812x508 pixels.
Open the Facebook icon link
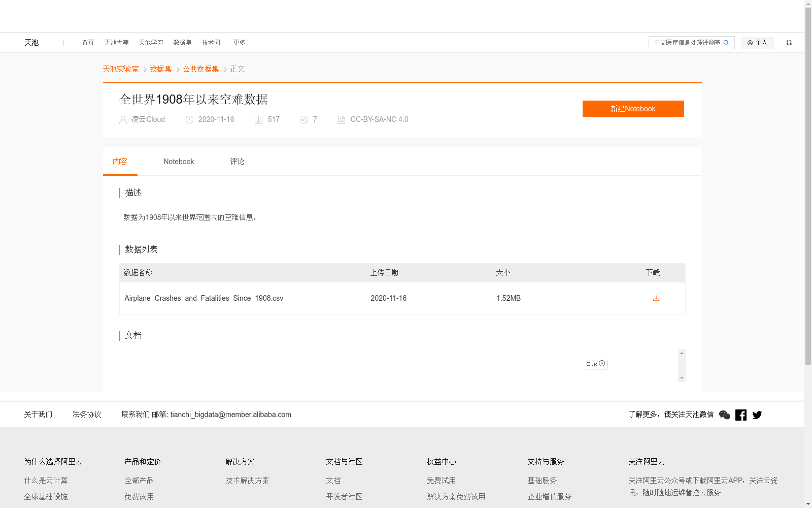click(741, 415)
